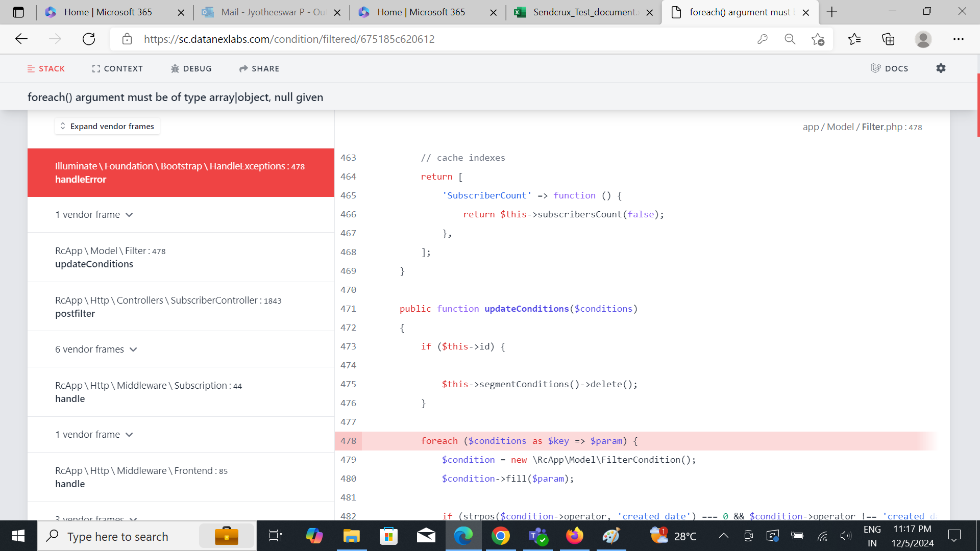Open Paint from the taskbar

[611, 536]
